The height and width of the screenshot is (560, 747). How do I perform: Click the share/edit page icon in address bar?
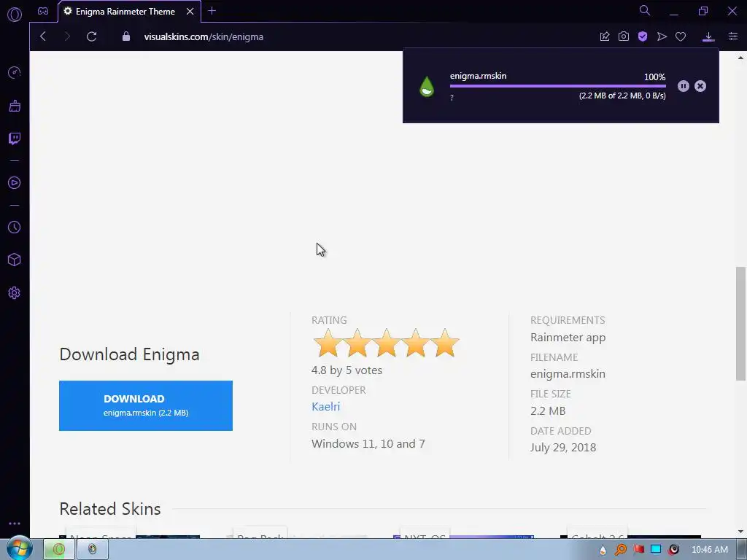pos(605,36)
